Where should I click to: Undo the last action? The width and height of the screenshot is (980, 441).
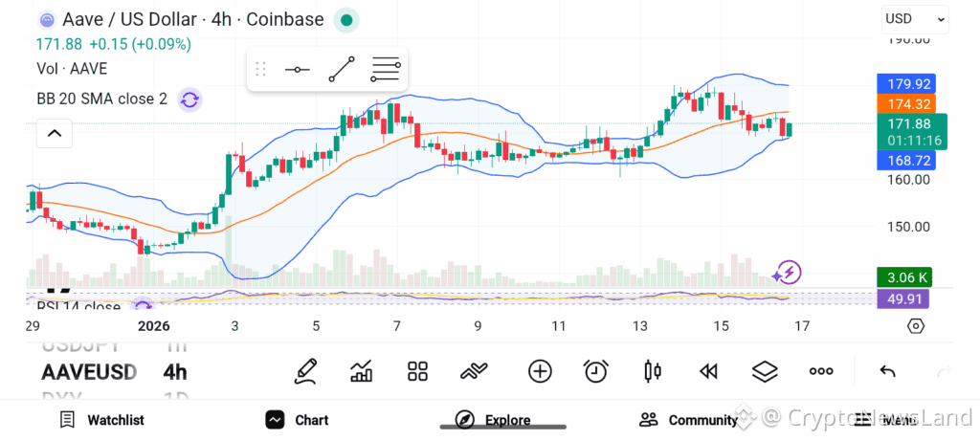[887, 371]
